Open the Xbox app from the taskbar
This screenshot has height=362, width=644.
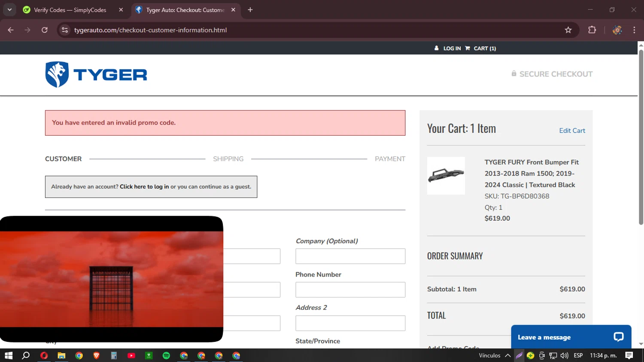[x=149, y=356]
